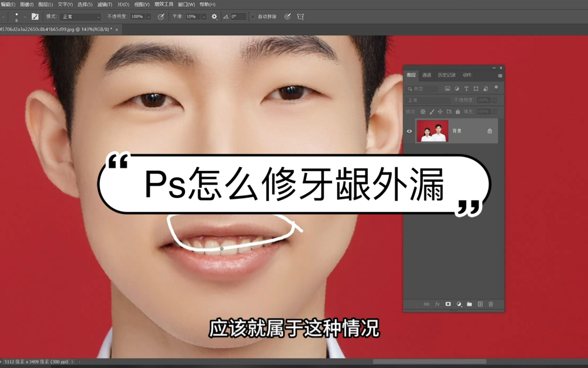The height and width of the screenshot is (368, 588).
Task: Click lock icon on 背景 layer
Action: point(490,131)
